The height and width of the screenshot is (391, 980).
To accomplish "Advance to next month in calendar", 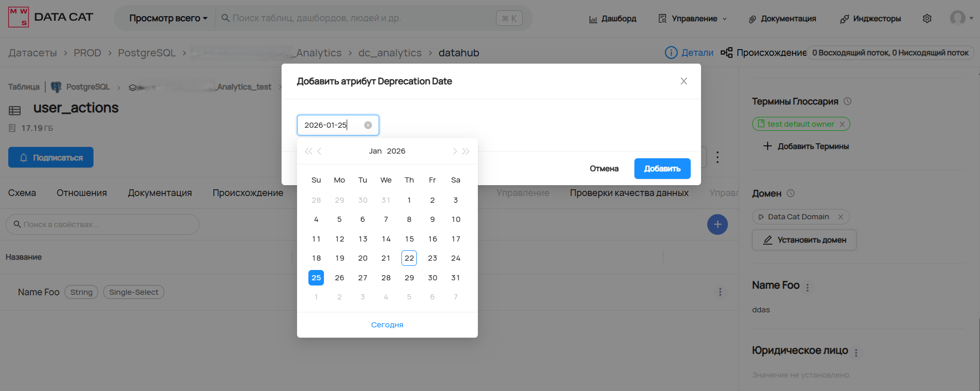I will click(455, 151).
